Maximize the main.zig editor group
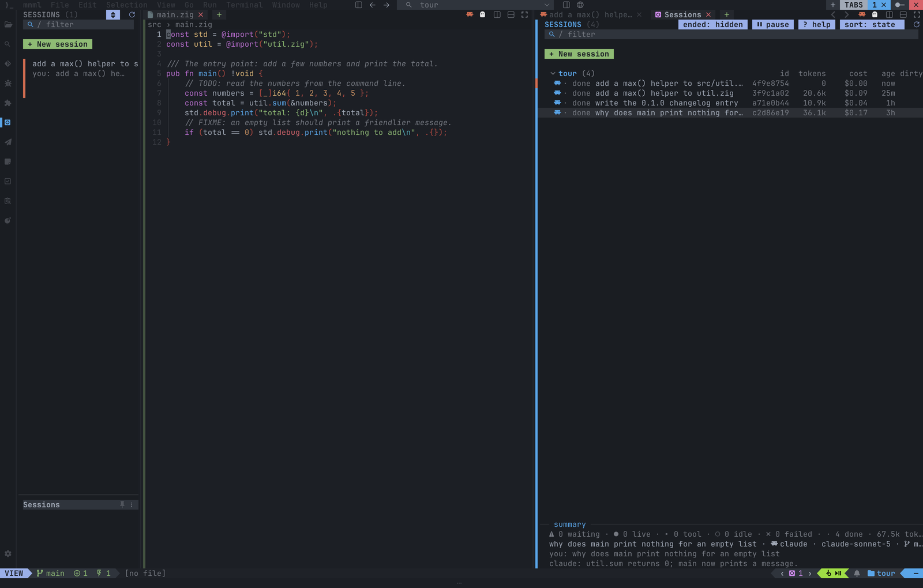Viewport: 923px width, 588px height. pyautogui.click(x=524, y=15)
